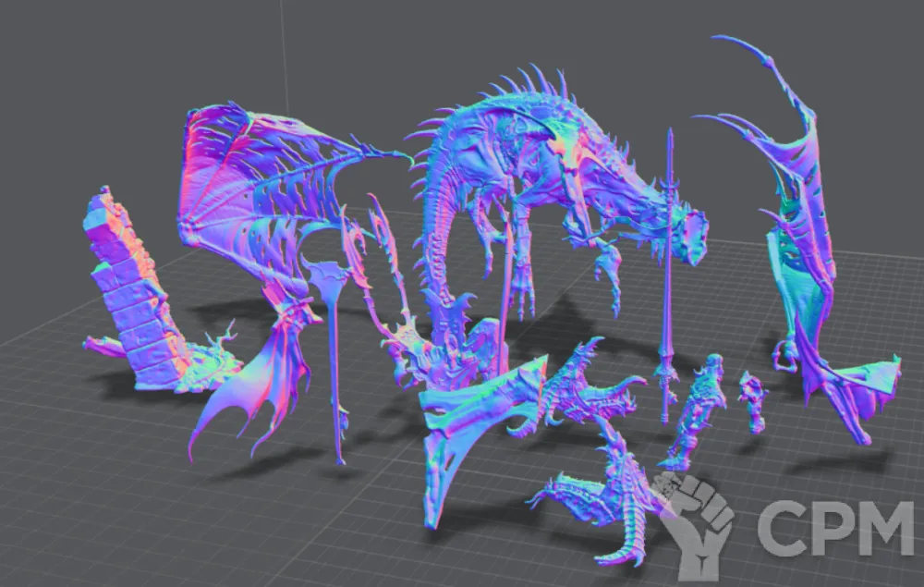Image resolution: width=924 pixels, height=587 pixels.
Task: Select the thin staff with ornate blade
Action: click(x=333, y=351)
